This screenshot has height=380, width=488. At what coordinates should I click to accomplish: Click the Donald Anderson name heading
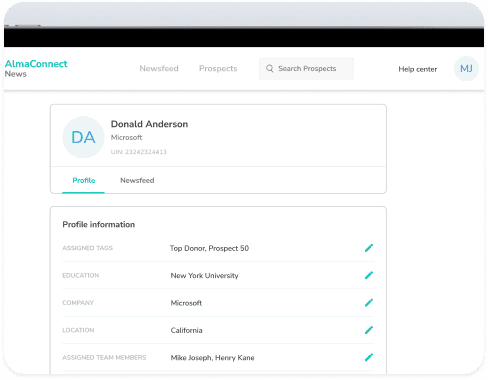pos(149,124)
